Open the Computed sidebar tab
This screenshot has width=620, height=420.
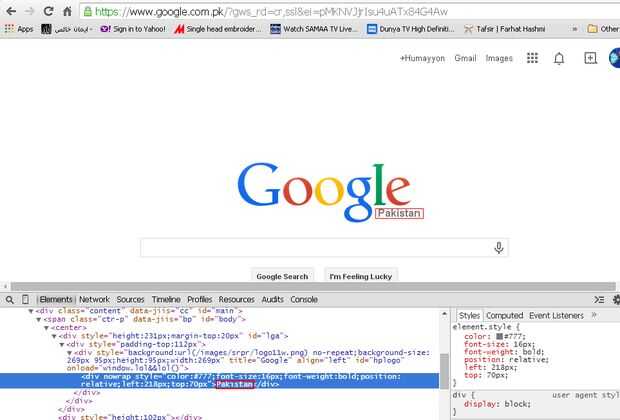[x=505, y=316]
